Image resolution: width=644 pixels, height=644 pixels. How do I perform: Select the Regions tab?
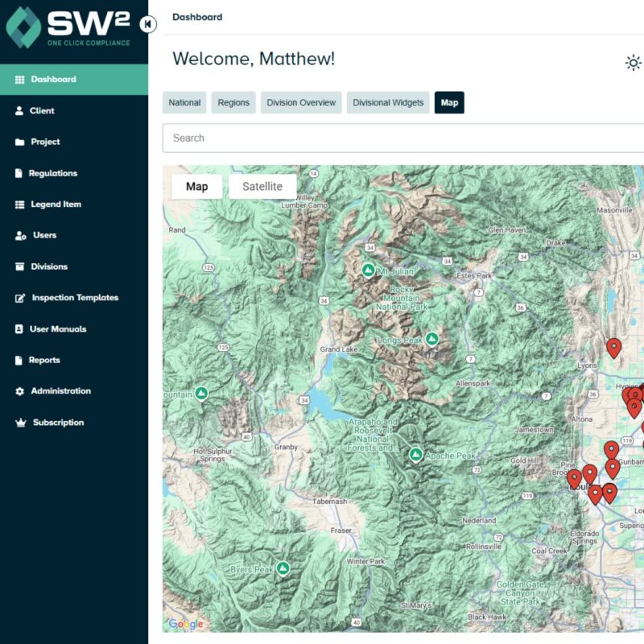[x=233, y=102]
